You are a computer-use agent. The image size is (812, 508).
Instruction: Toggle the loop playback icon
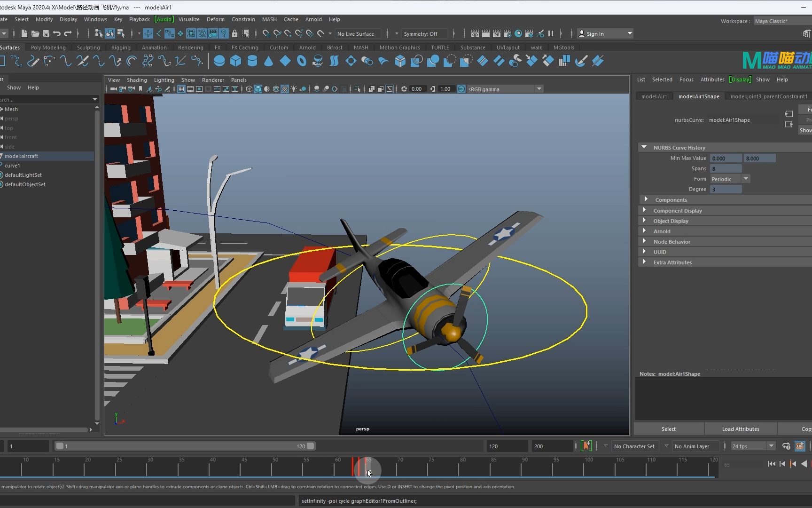pos(786,446)
